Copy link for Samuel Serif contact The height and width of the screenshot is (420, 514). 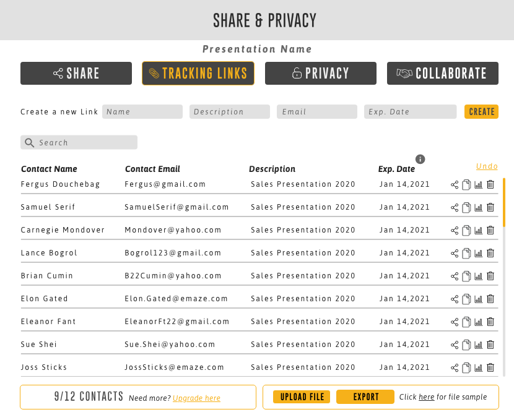coord(466,207)
